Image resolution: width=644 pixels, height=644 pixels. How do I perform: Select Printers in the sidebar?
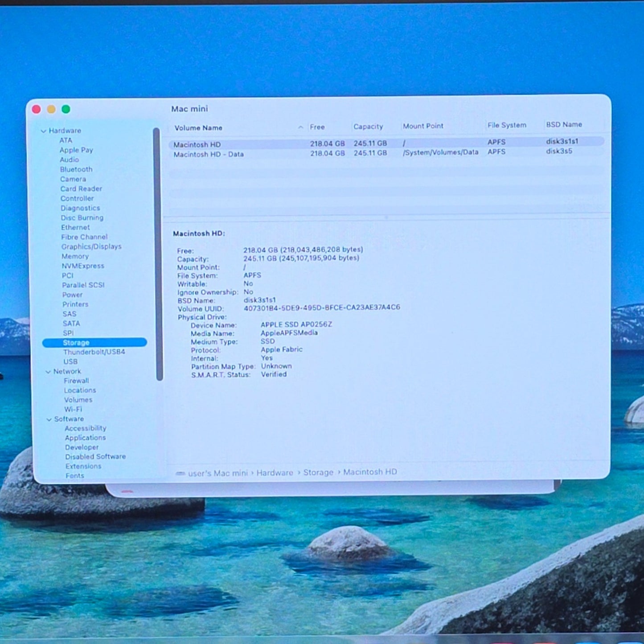tap(75, 304)
